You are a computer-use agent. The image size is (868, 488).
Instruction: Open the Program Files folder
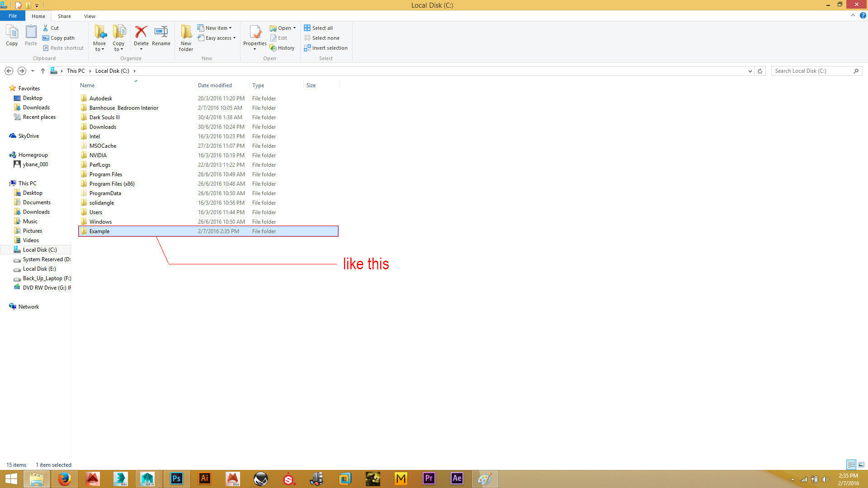tap(105, 174)
